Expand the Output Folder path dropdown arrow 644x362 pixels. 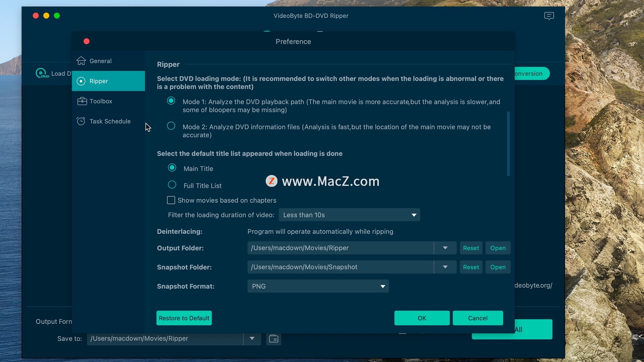(x=445, y=248)
